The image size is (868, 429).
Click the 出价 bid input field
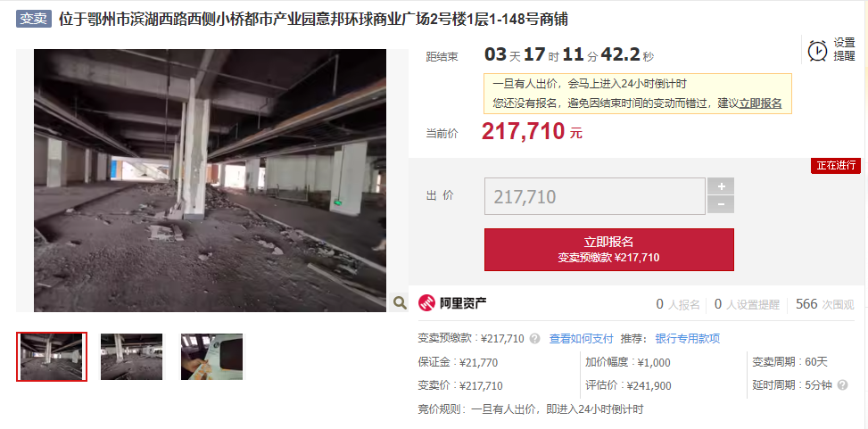tap(595, 196)
